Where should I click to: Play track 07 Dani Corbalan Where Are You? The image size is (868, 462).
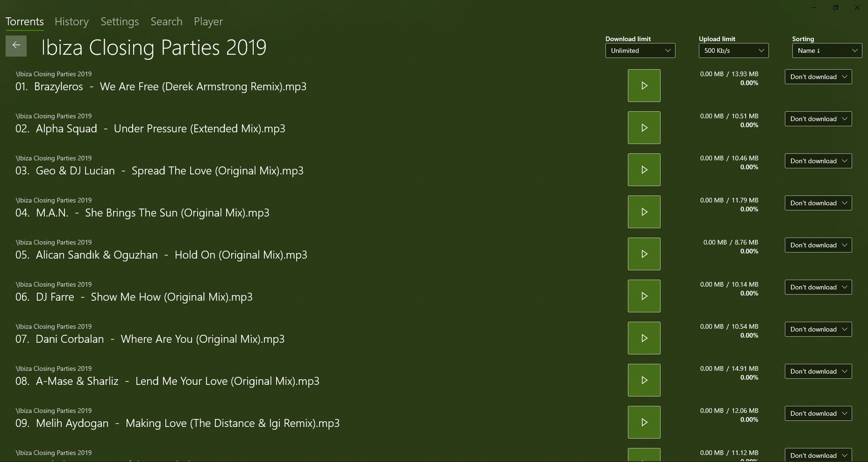point(644,338)
